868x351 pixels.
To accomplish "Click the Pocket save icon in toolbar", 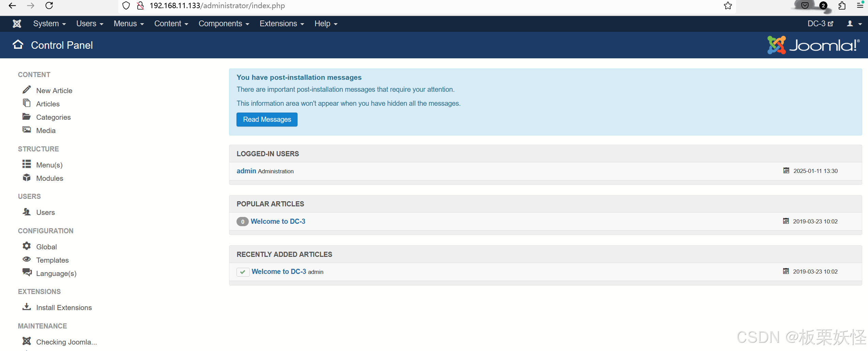I will tap(805, 5).
